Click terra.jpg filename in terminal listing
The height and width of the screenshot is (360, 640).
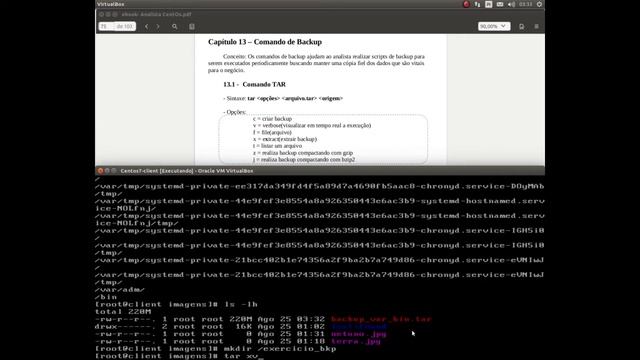pos(356,341)
